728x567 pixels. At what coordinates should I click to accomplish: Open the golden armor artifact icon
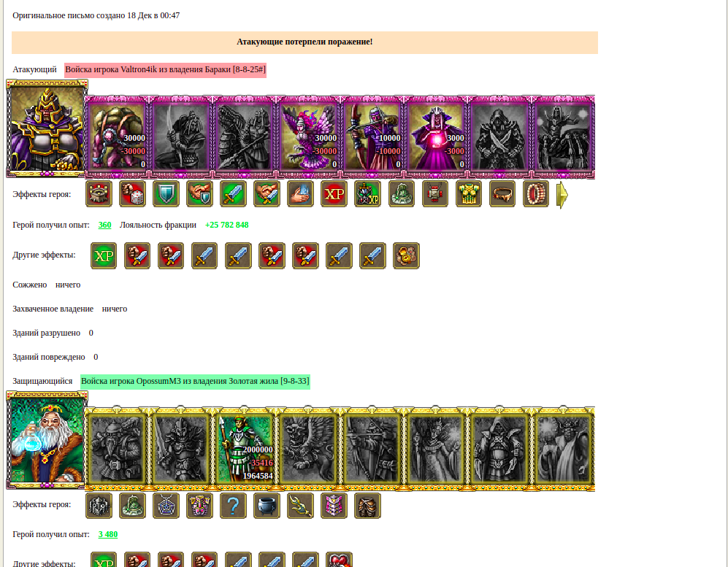point(469,194)
